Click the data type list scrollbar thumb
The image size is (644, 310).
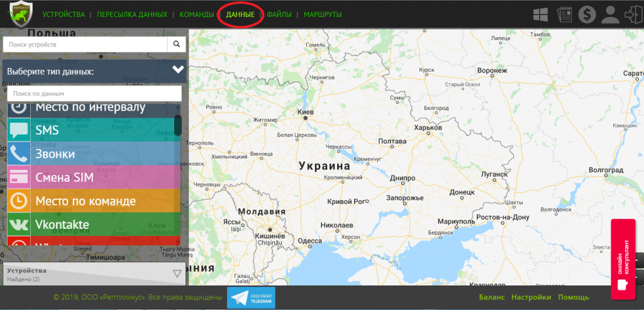point(178,125)
